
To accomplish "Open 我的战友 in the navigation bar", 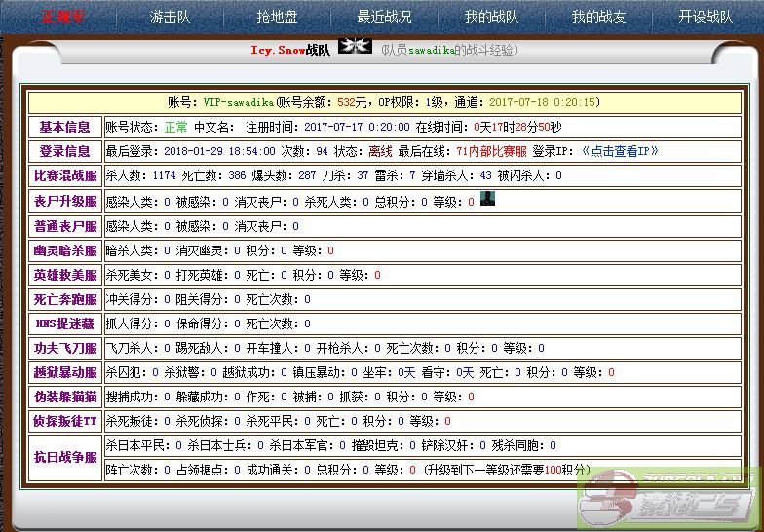I will click(598, 17).
